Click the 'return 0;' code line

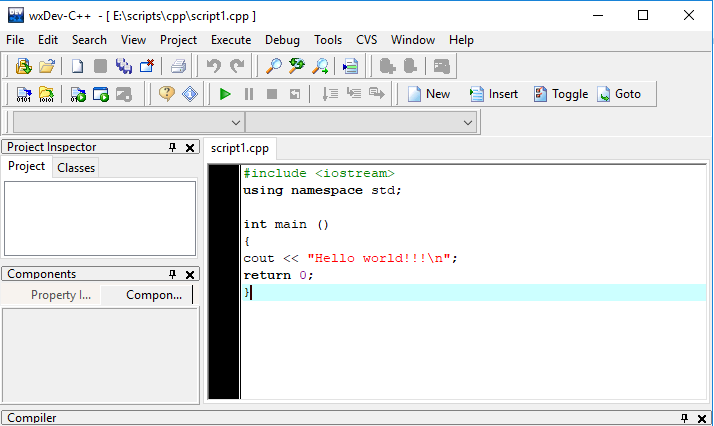[278, 275]
